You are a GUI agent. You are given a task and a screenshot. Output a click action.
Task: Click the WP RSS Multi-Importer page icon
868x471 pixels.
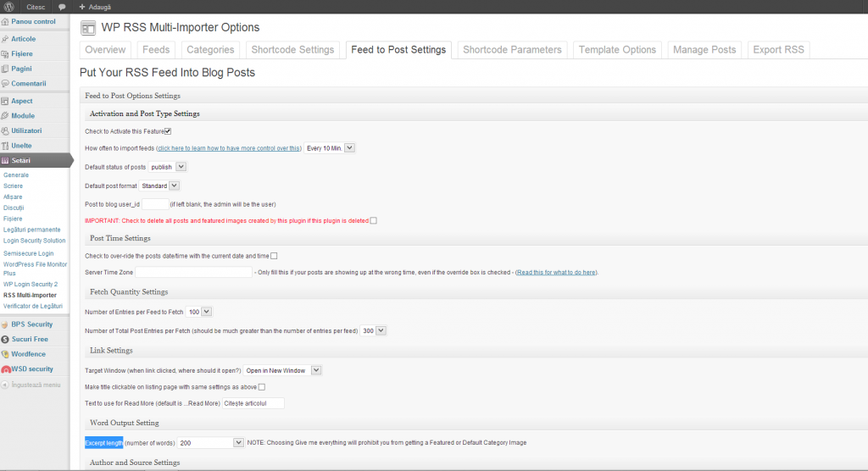point(88,28)
